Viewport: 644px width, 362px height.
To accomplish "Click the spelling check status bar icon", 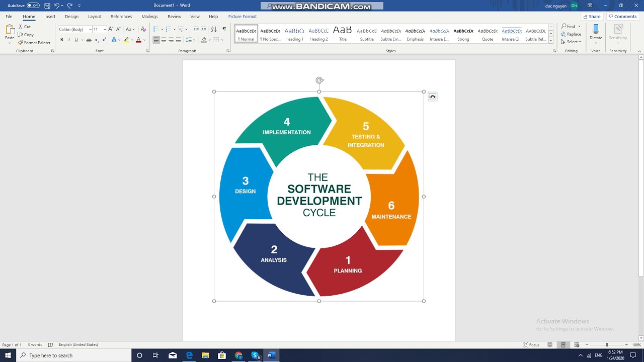I will click(x=50, y=345).
